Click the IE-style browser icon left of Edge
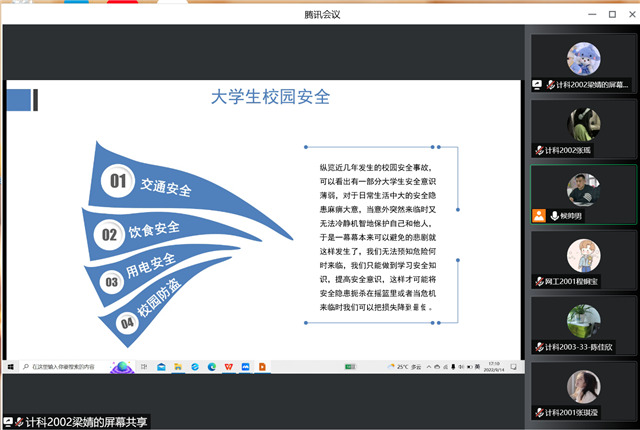This screenshot has width=640, height=430. click(195, 367)
